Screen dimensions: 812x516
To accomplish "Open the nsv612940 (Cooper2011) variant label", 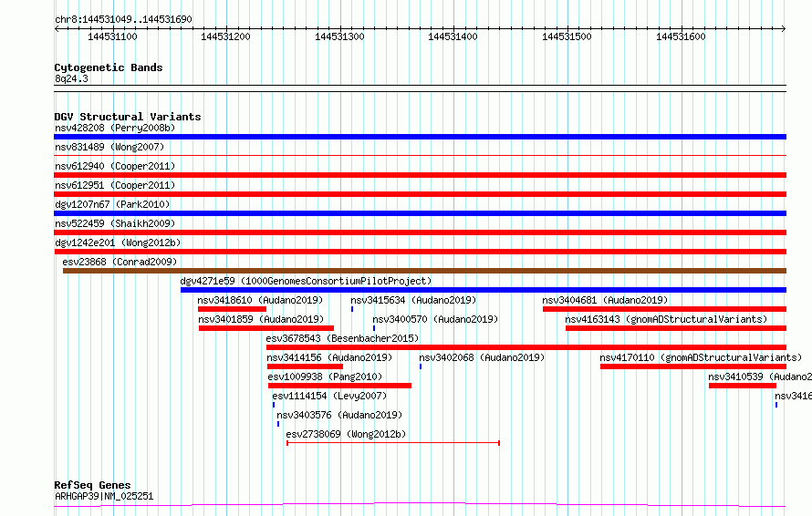I will (115, 166).
